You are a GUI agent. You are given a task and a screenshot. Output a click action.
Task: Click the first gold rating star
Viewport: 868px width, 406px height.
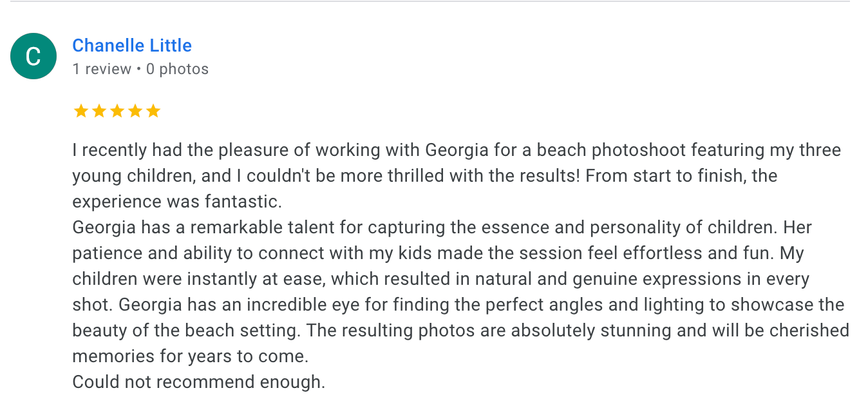[x=80, y=111]
